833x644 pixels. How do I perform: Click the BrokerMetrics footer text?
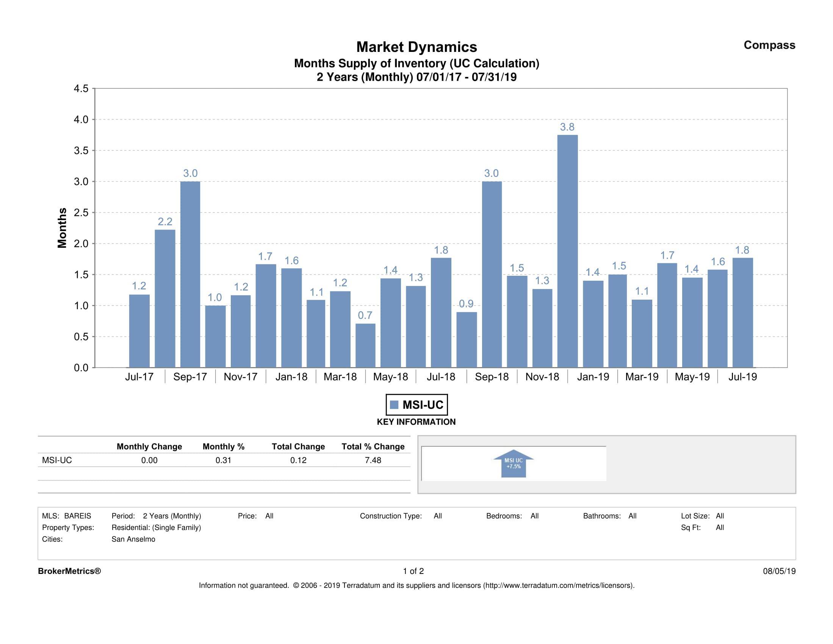tap(69, 571)
